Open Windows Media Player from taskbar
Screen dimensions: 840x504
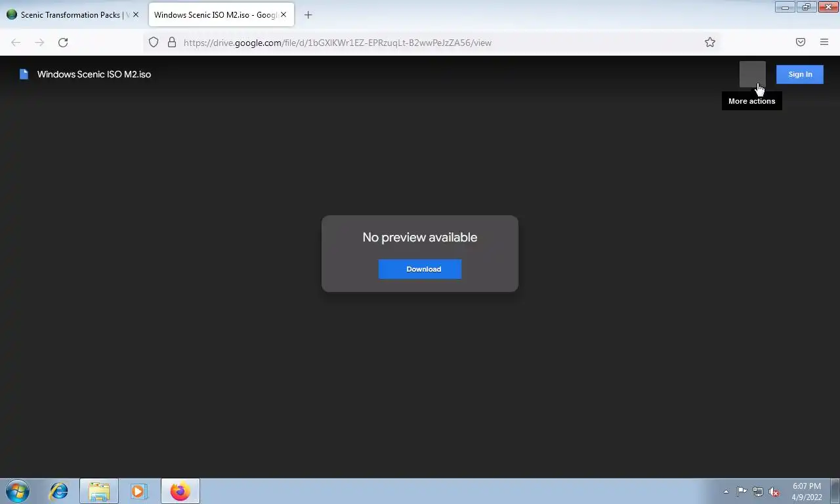tap(138, 491)
